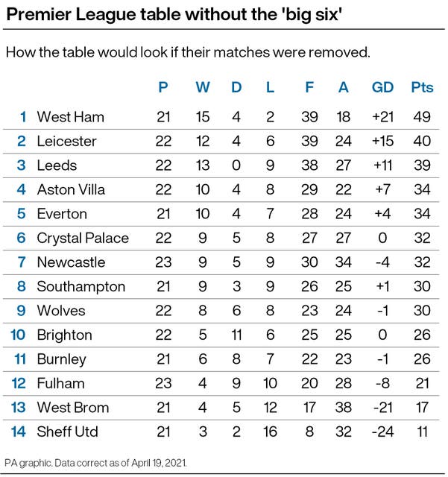Click the Everton team name
Screen dimensions: 448x477
tap(62, 214)
